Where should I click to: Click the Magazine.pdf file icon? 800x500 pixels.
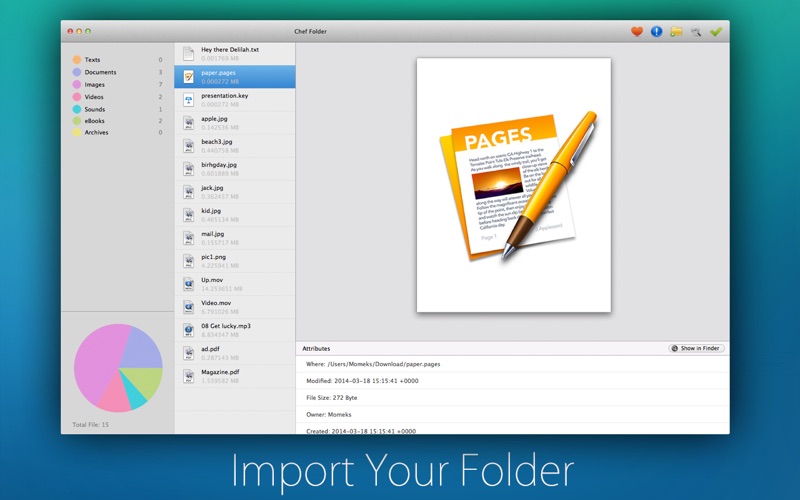pyautogui.click(x=189, y=376)
